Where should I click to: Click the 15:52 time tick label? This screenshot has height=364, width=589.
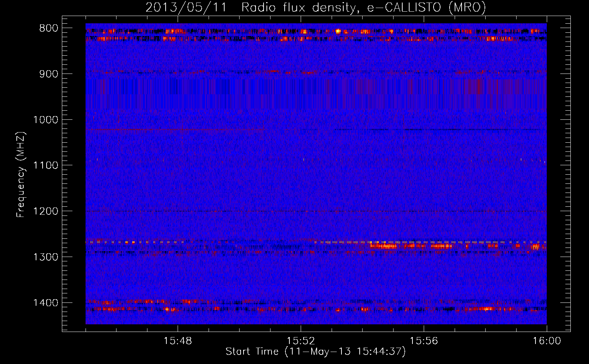pyautogui.click(x=301, y=341)
